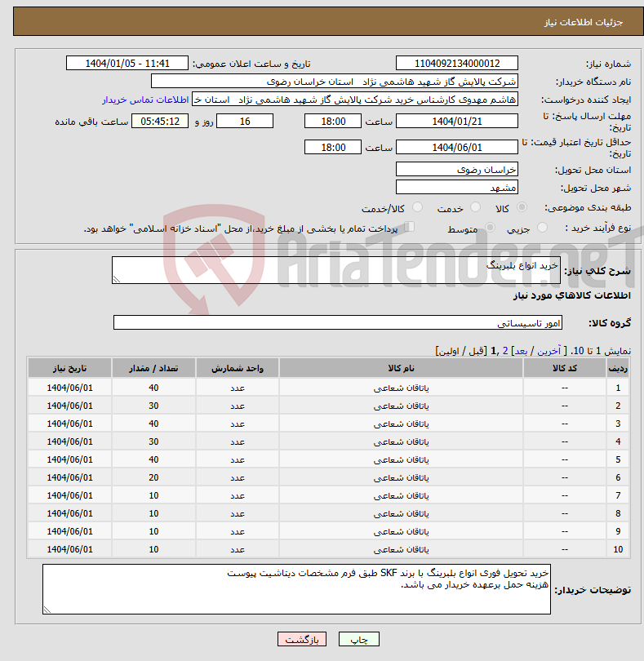The width and height of the screenshot is (644, 661).
Task: Click the تعداد / مقدار column header
Action: coord(153,368)
